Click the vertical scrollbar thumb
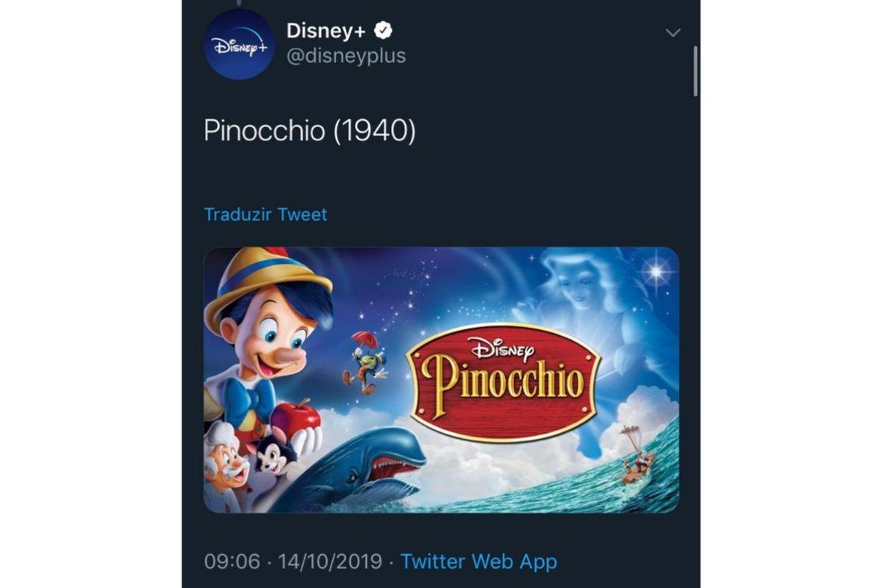This screenshot has width=882, height=588. click(695, 71)
